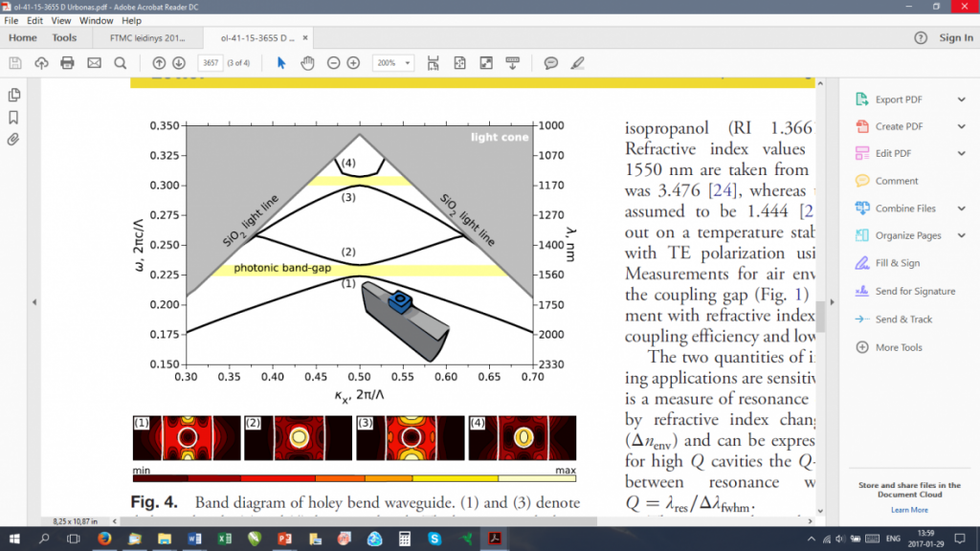The width and height of the screenshot is (980, 551).
Task: Print the document
Action: point(68,63)
